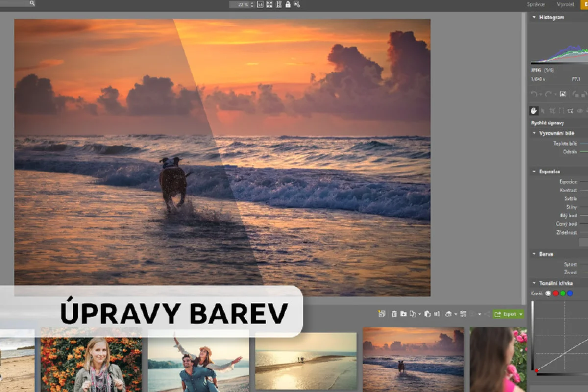This screenshot has height=392, width=588.
Task: Click the copy files icon
Action: (413, 314)
